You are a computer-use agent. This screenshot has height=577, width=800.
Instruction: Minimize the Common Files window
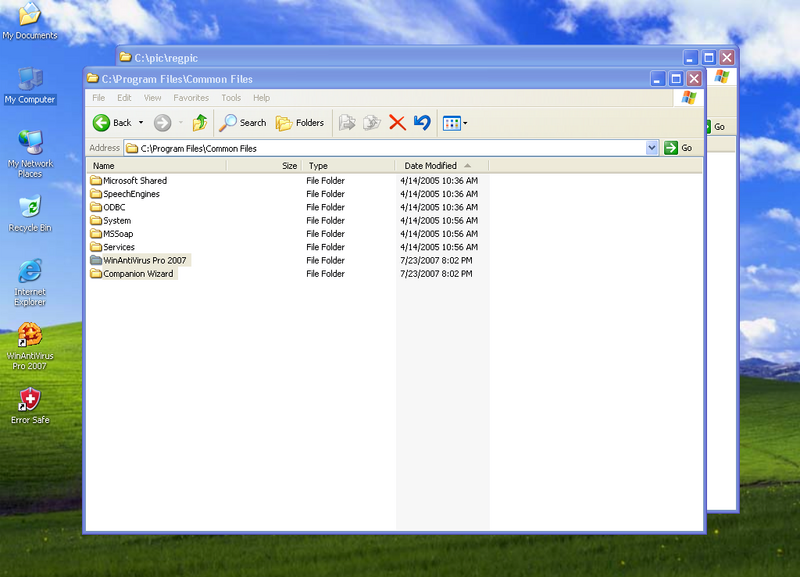(x=658, y=79)
